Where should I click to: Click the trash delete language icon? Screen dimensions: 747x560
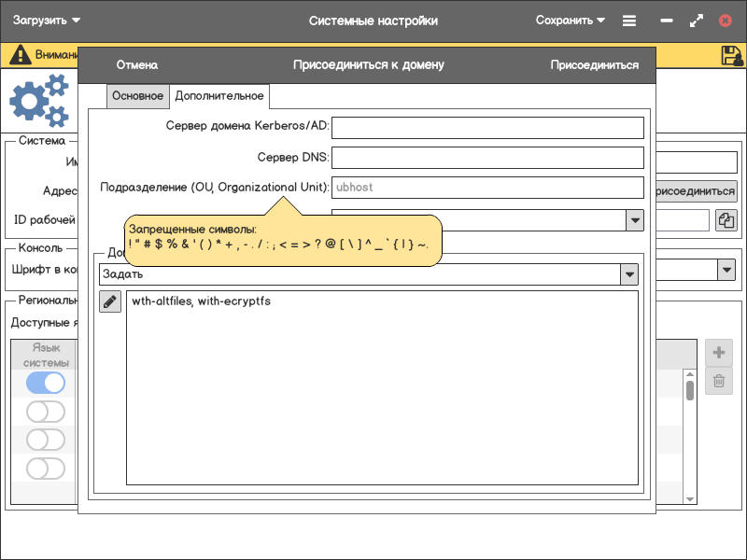pyautogui.click(x=718, y=381)
